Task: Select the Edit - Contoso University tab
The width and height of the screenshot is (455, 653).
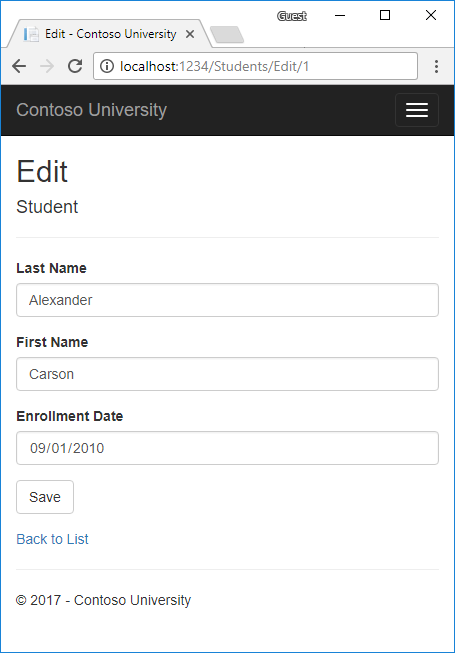Action: [109, 34]
